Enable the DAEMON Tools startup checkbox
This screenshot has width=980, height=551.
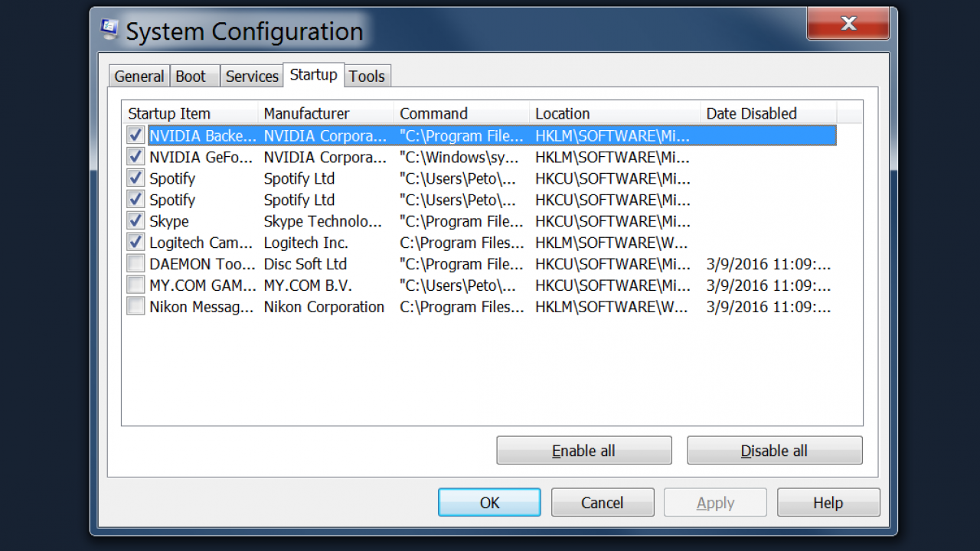pyautogui.click(x=136, y=264)
